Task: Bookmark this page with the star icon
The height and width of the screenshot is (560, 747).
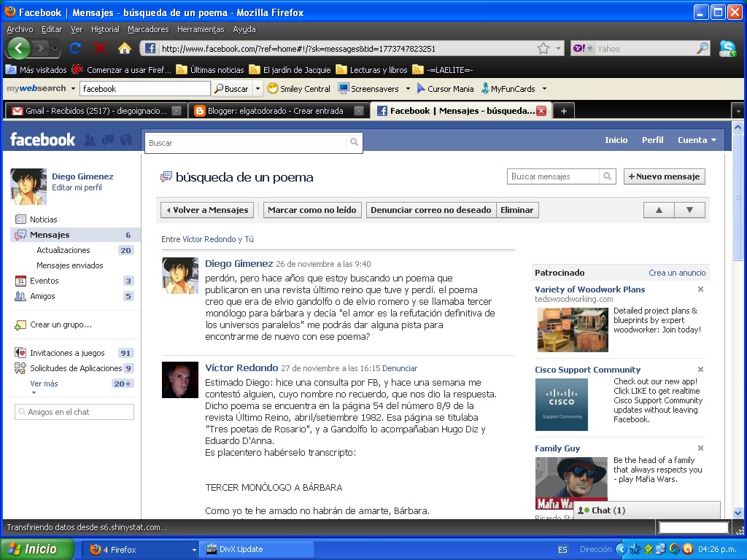Action: (543, 48)
